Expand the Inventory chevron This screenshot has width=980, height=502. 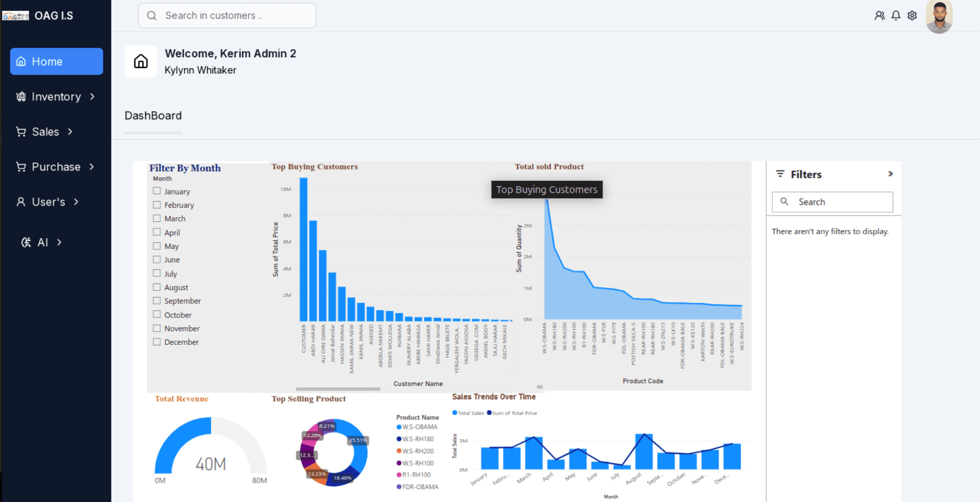[x=92, y=97]
